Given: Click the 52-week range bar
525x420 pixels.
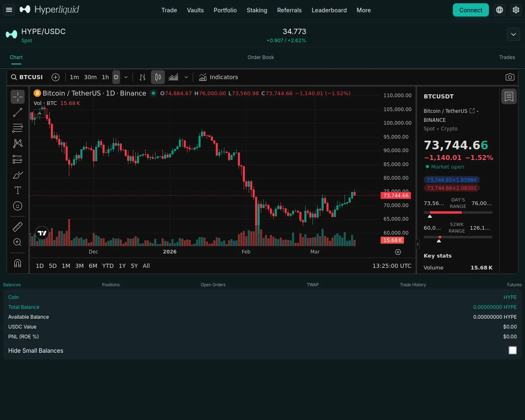Looking at the screenshot, I should pos(458,237).
